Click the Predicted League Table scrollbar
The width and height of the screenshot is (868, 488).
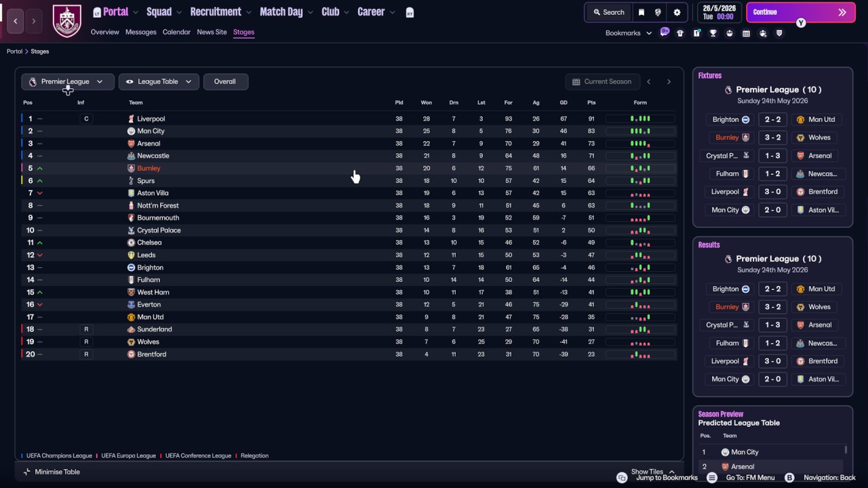(x=846, y=450)
